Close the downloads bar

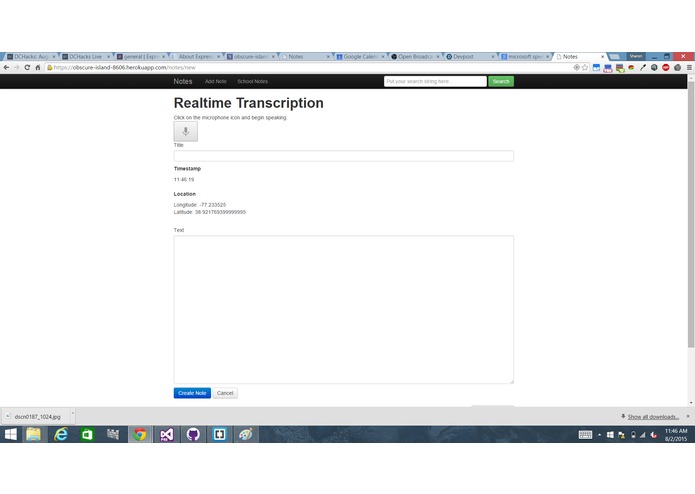point(688,416)
